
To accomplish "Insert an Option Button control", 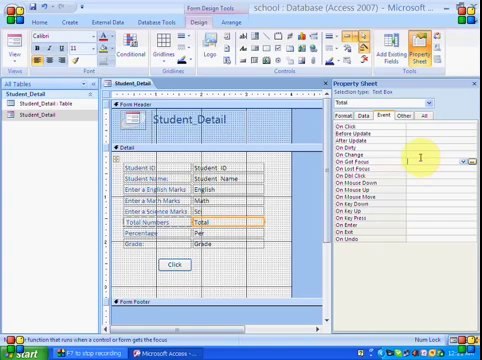I will pyautogui.click(x=278, y=60).
